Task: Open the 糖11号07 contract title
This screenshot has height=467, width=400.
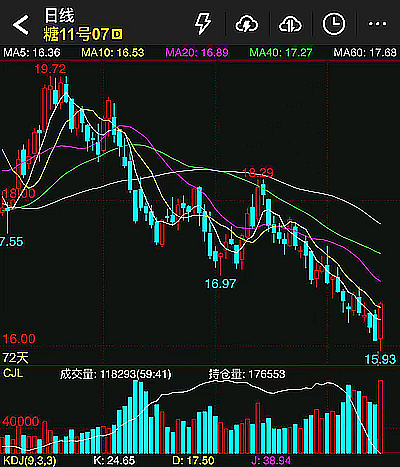Action: point(76,34)
